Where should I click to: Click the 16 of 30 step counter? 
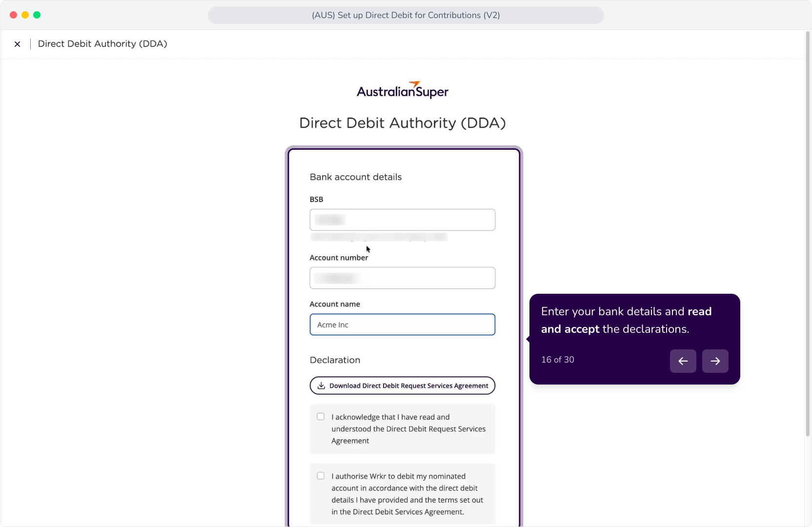point(558,360)
